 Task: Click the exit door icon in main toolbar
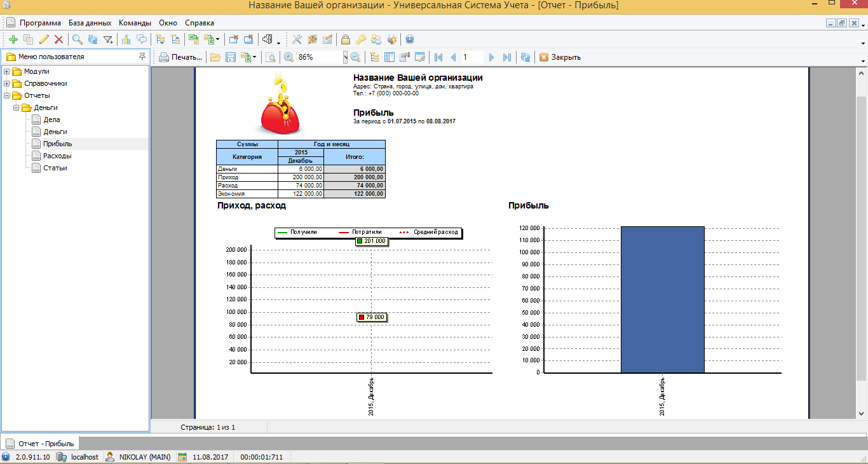point(268,39)
